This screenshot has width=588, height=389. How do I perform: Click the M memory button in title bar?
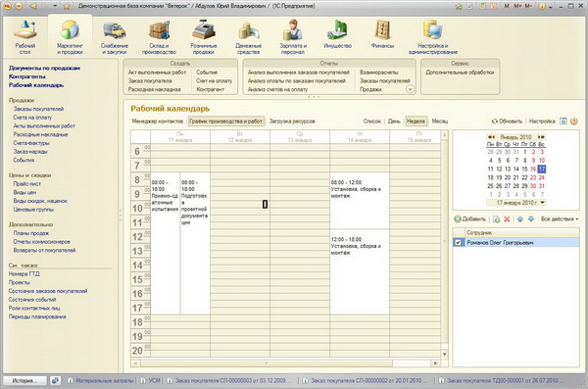pos(507,6)
